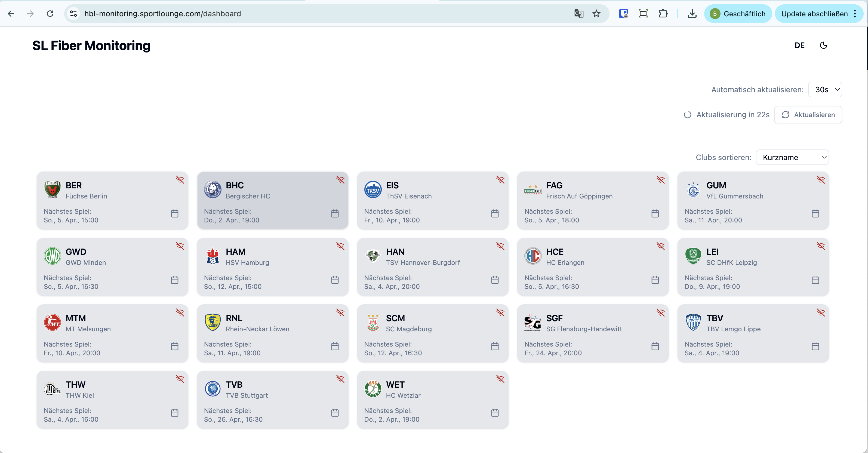This screenshot has height=453, width=868.
Task: Open calendar for THW Kiel card
Action: click(x=174, y=412)
